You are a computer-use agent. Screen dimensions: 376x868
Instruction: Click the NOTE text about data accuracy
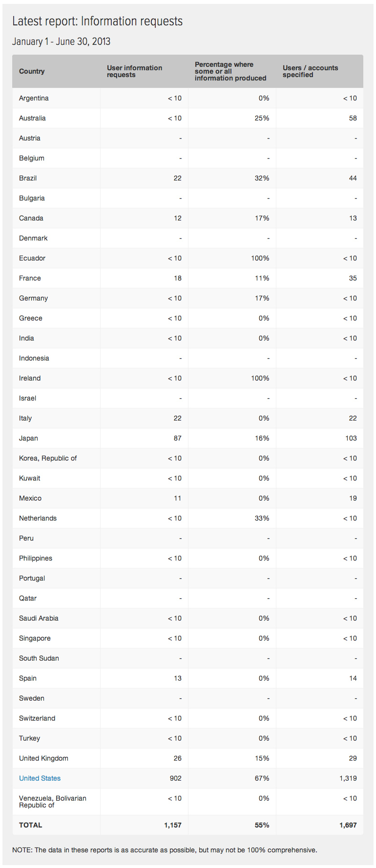(x=165, y=850)
